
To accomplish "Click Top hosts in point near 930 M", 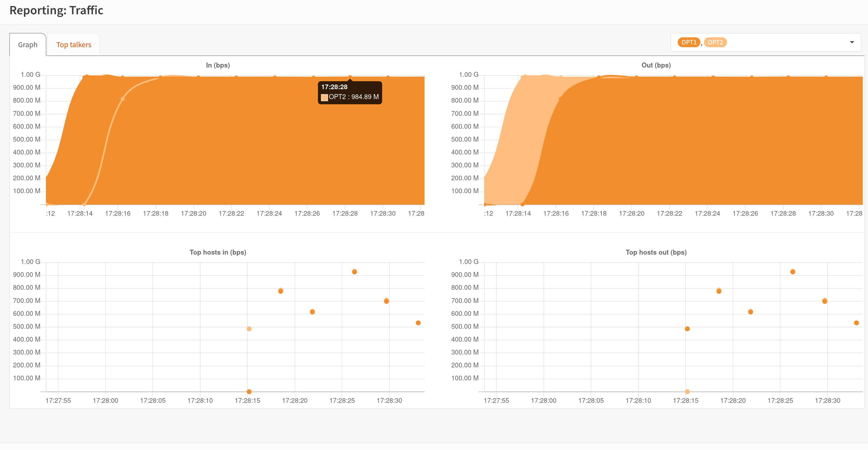I will click(355, 272).
